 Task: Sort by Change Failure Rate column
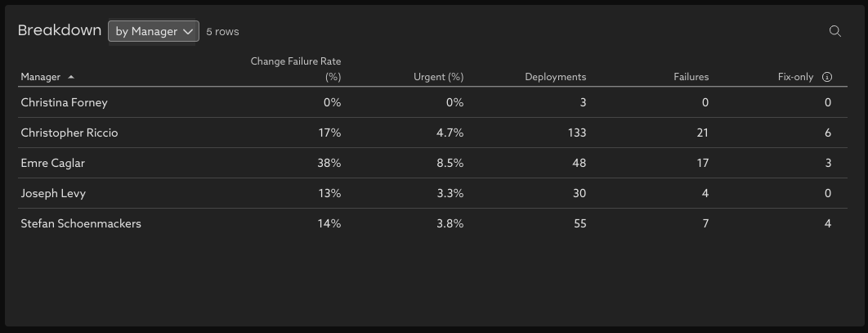(x=296, y=69)
